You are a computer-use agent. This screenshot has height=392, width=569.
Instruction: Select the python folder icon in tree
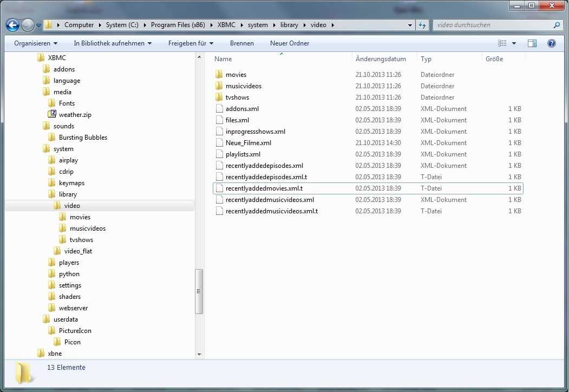click(52, 273)
